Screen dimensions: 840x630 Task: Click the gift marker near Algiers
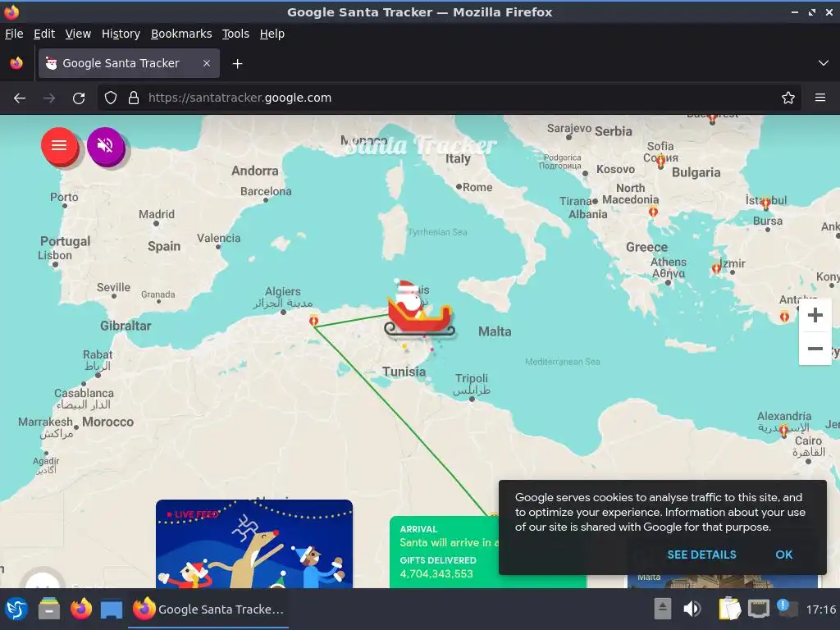314,321
